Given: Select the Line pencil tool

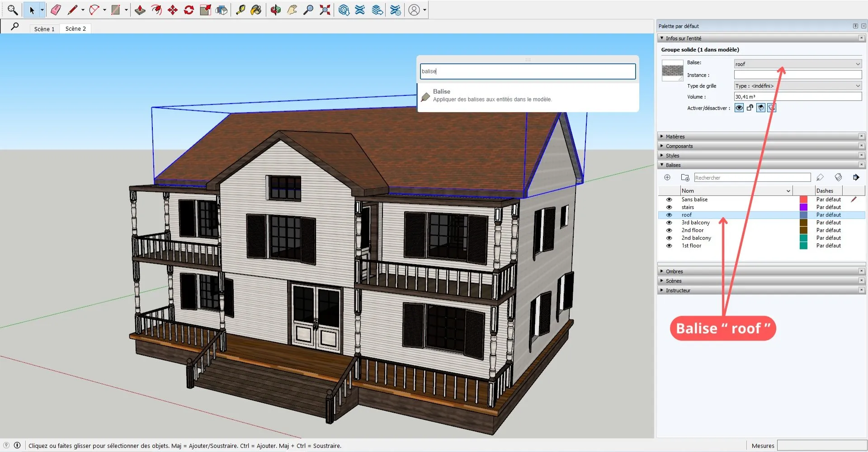Looking at the screenshot, I should click(x=72, y=10).
